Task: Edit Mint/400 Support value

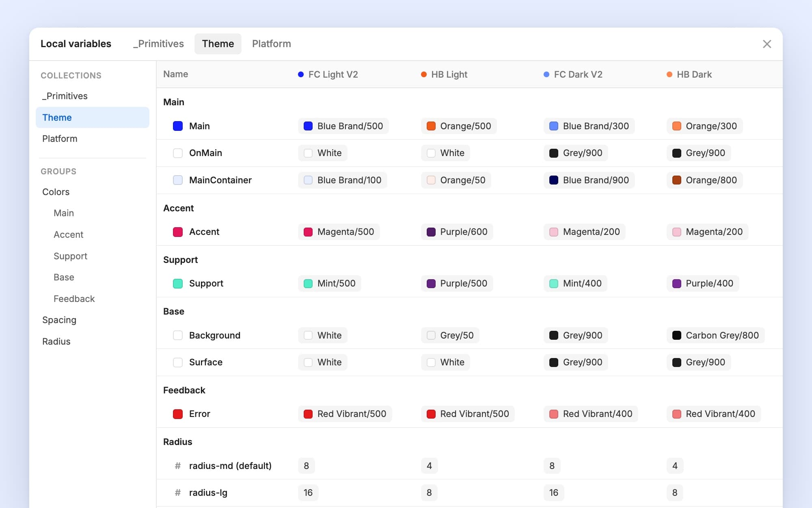Action: pyautogui.click(x=576, y=283)
